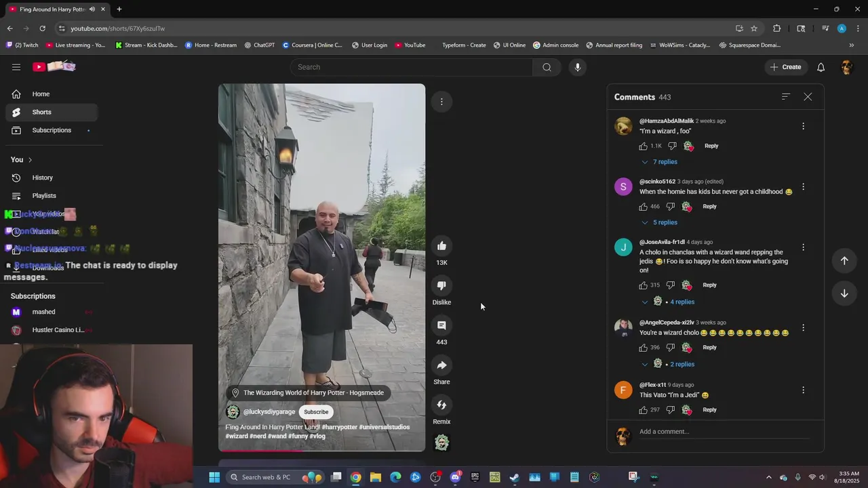Open Hustler Casino Live subscription
Viewport: 868px width, 488px height.
pyautogui.click(x=52, y=330)
